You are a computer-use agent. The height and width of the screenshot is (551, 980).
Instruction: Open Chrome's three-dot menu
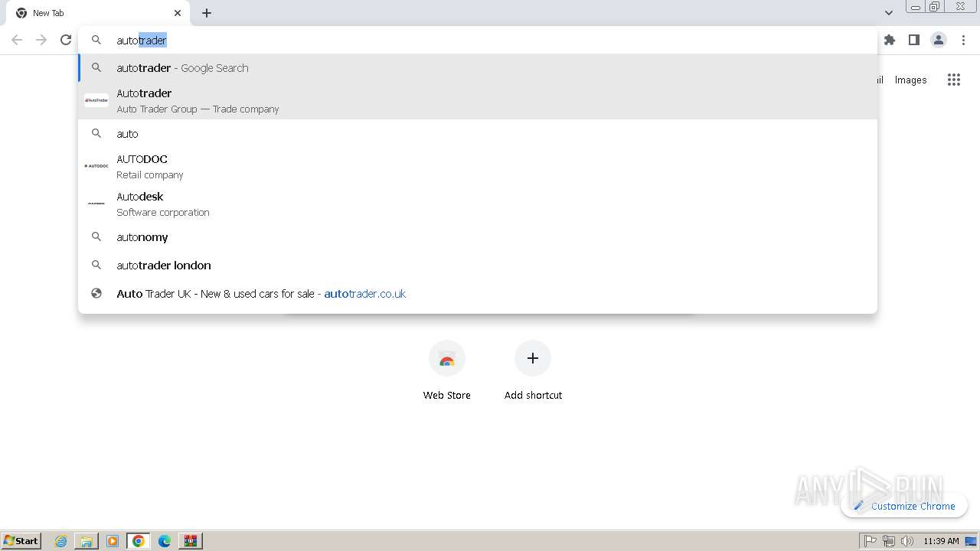(x=963, y=40)
